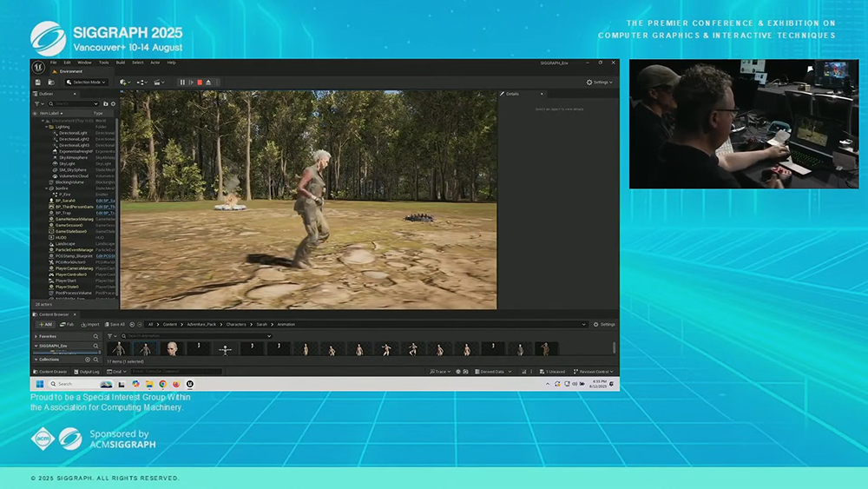
Task: Open the Selection Mode dropdown
Action: point(85,82)
